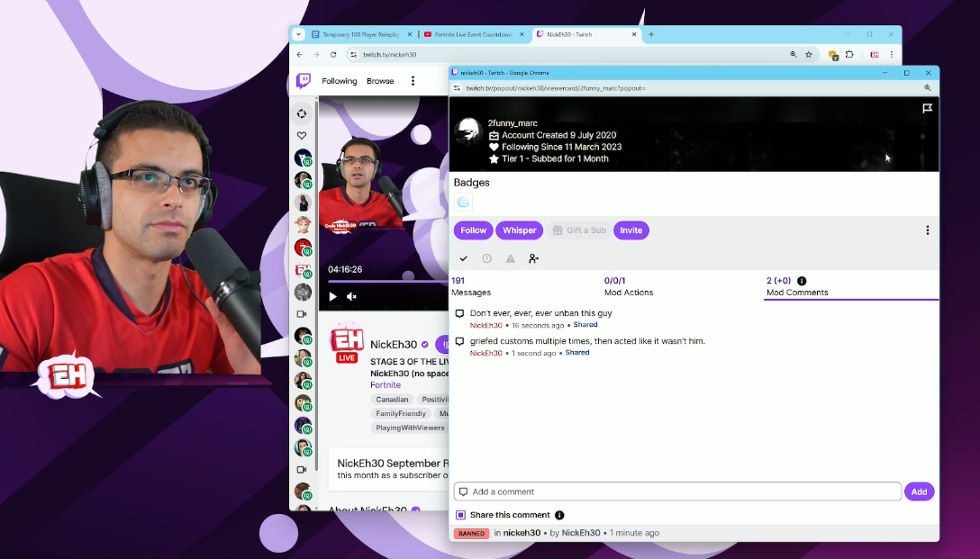Screen dimensions: 980x559
Task: Click NickEh30 author link on first comment
Action: 485,325
